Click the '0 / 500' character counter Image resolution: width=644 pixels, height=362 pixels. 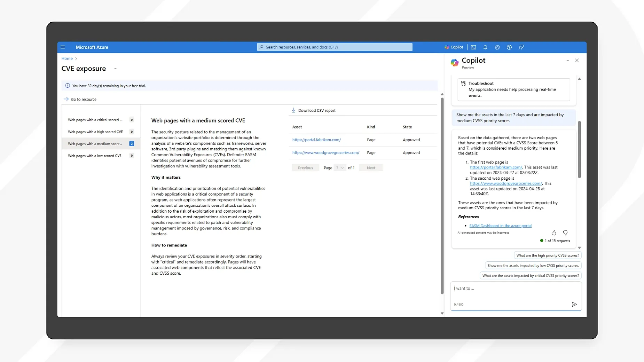(458, 305)
